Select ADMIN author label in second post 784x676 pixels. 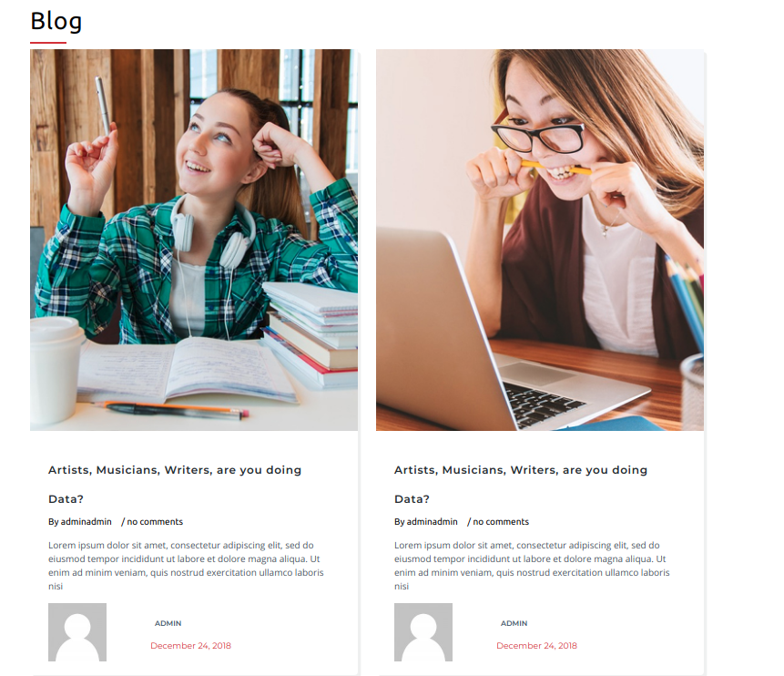[x=514, y=623]
